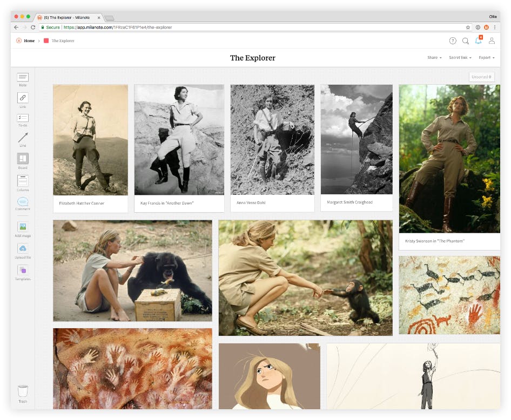Open the Export dropdown menu
511x420 pixels.
pyautogui.click(x=486, y=58)
